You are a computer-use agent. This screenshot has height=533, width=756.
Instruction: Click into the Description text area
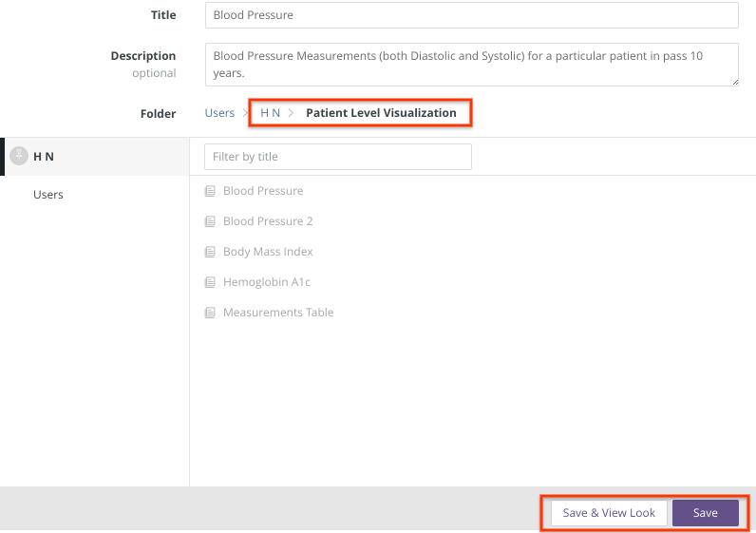pos(471,65)
